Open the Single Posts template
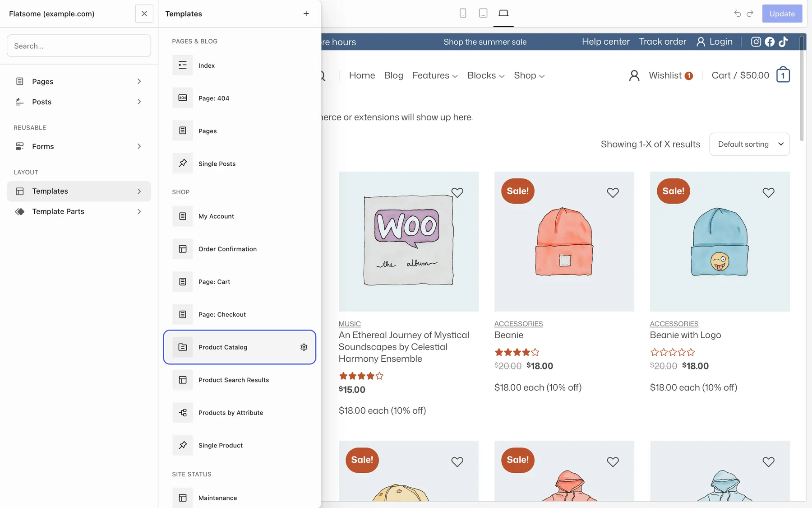The height and width of the screenshot is (508, 812). point(239,163)
